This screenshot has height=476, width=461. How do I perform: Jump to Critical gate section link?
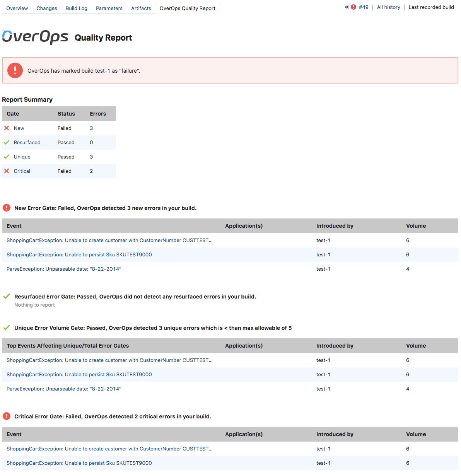(22, 171)
